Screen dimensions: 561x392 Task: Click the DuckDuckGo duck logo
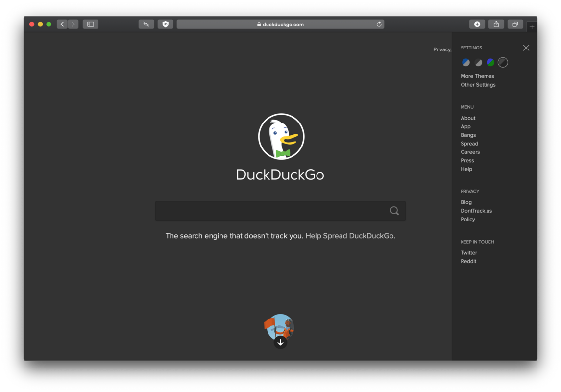281,137
